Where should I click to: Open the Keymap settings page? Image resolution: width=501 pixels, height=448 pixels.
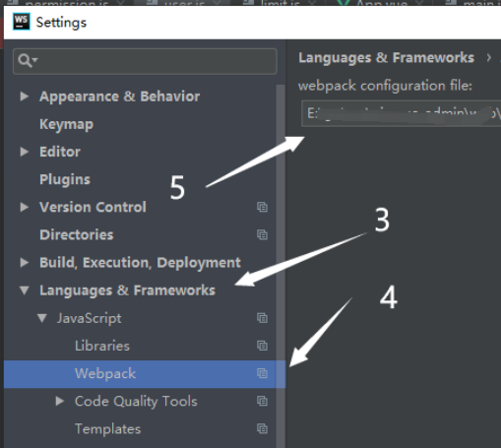[x=66, y=124]
